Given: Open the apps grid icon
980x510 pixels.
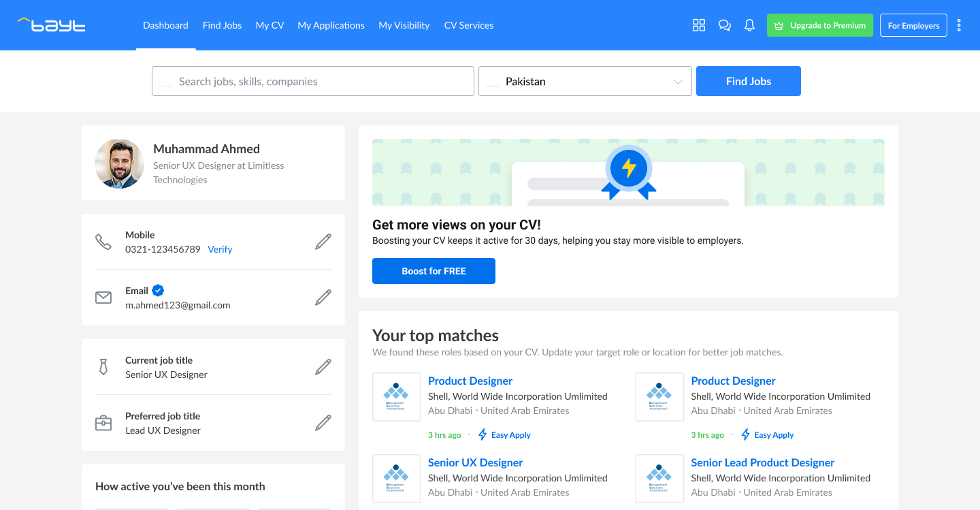Looking at the screenshot, I should click(699, 25).
